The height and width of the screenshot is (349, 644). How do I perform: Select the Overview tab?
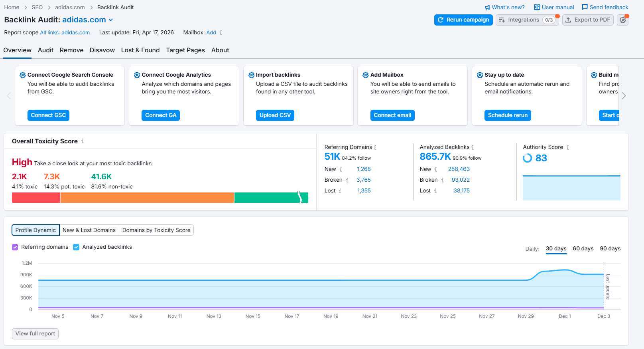coord(18,50)
